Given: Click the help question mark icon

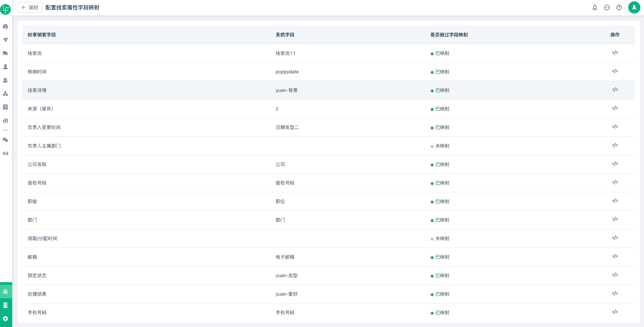Looking at the screenshot, I should pos(619,7).
